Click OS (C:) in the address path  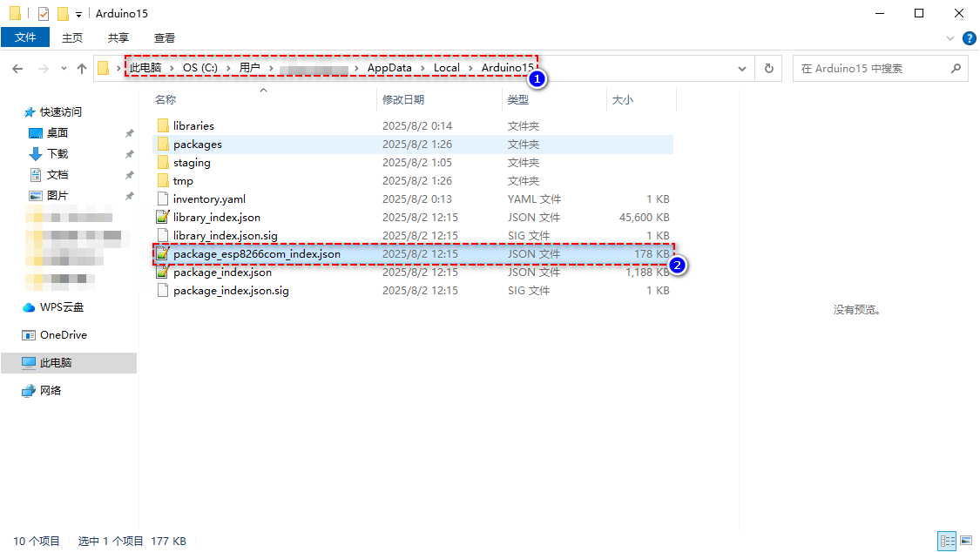click(200, 67)
